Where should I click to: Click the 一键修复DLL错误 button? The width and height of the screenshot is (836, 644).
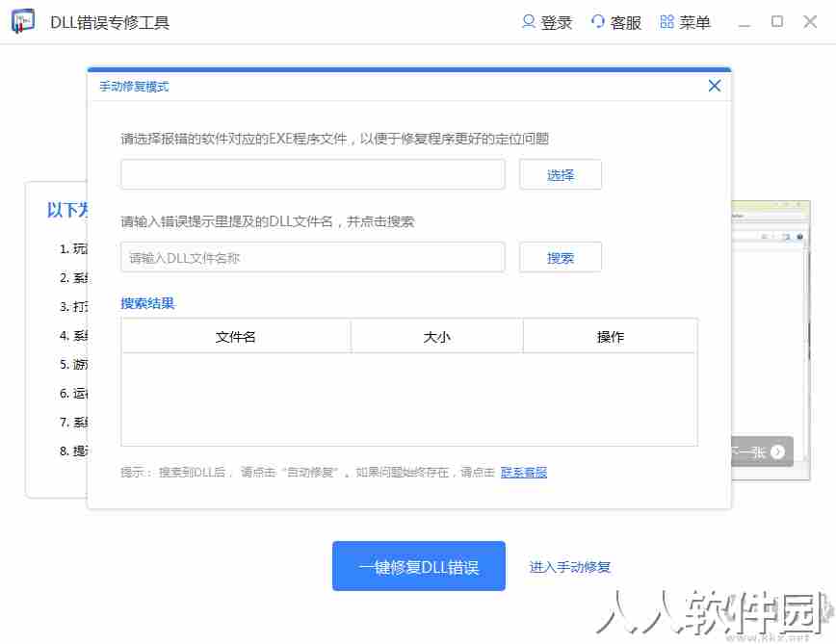click(x=419, y=566)
